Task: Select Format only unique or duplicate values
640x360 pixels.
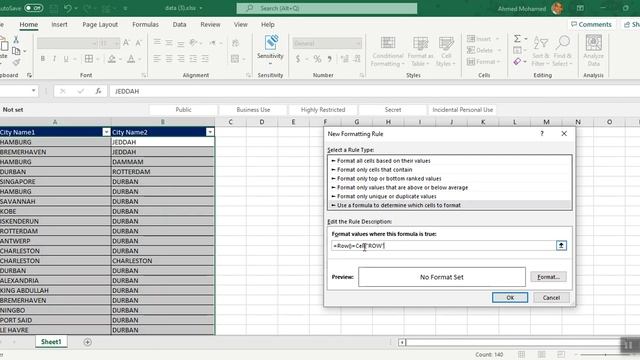Action: pos(450,196)
